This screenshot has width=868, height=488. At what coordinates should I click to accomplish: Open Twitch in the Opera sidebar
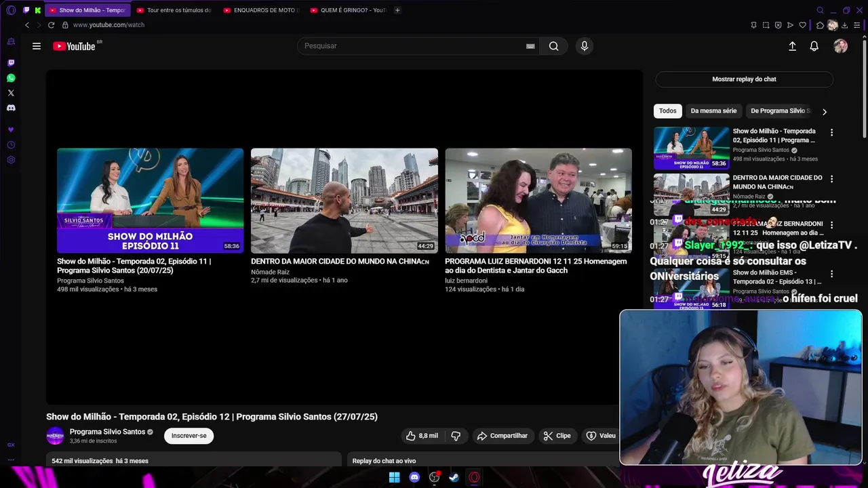click(x=11, y=63)
